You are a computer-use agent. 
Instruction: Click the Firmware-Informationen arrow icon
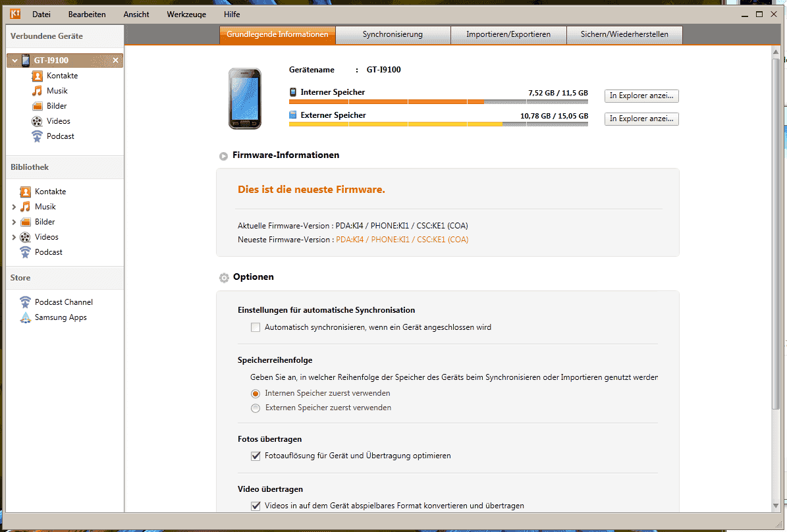223,156
